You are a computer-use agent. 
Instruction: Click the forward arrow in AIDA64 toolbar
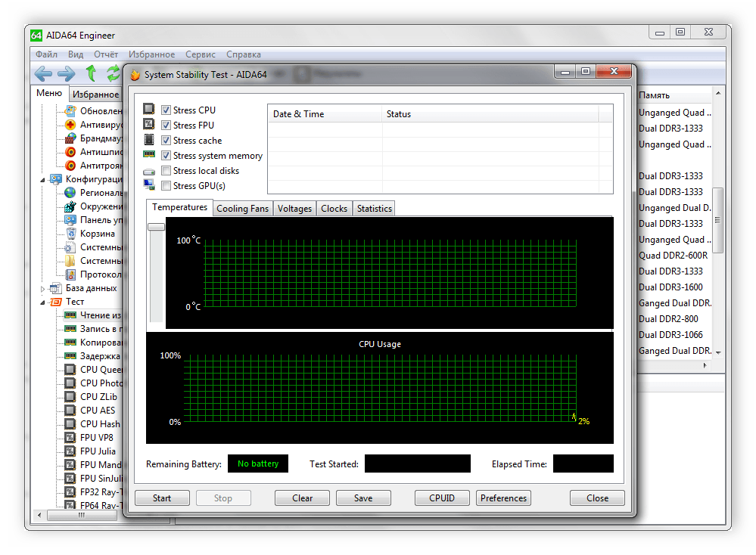point(66,73)
